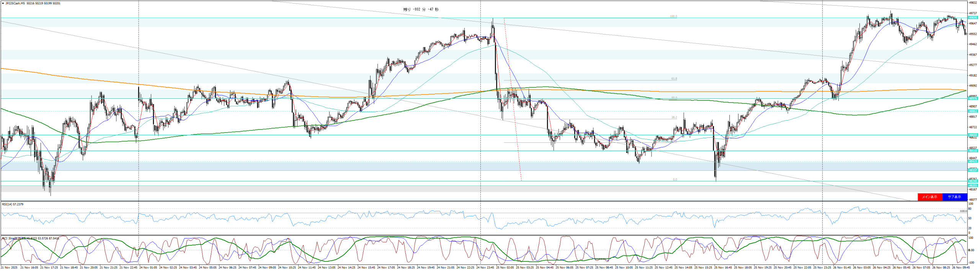Click the 残り countdown timer text

[421, 10]
